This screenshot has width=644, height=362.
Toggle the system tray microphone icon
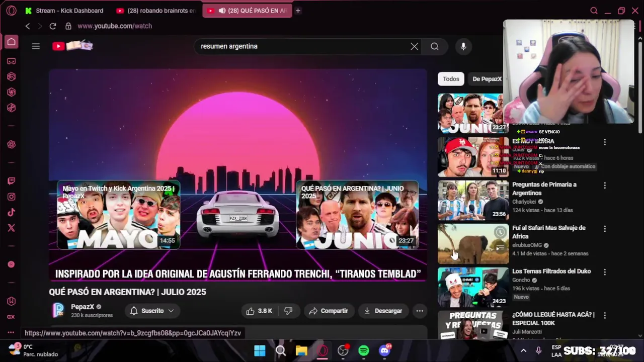click(x=538, y=350)
